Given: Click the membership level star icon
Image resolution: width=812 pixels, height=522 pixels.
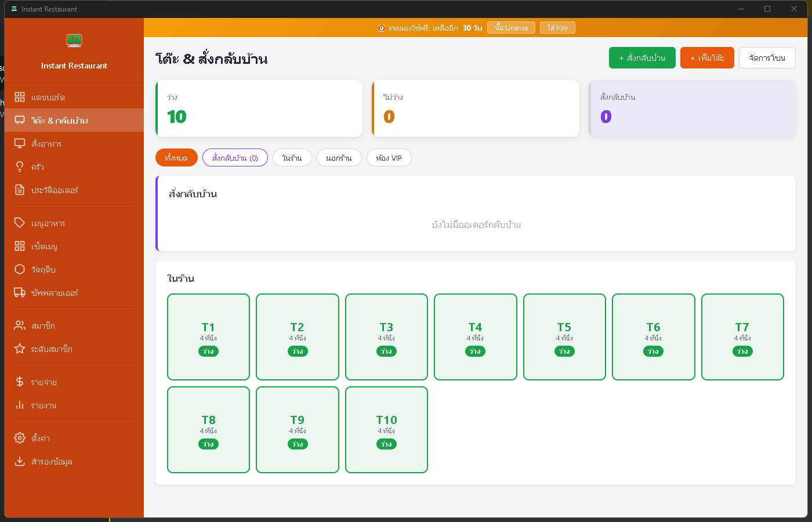Looking at the screenshot, I should (x=20, y=349).
